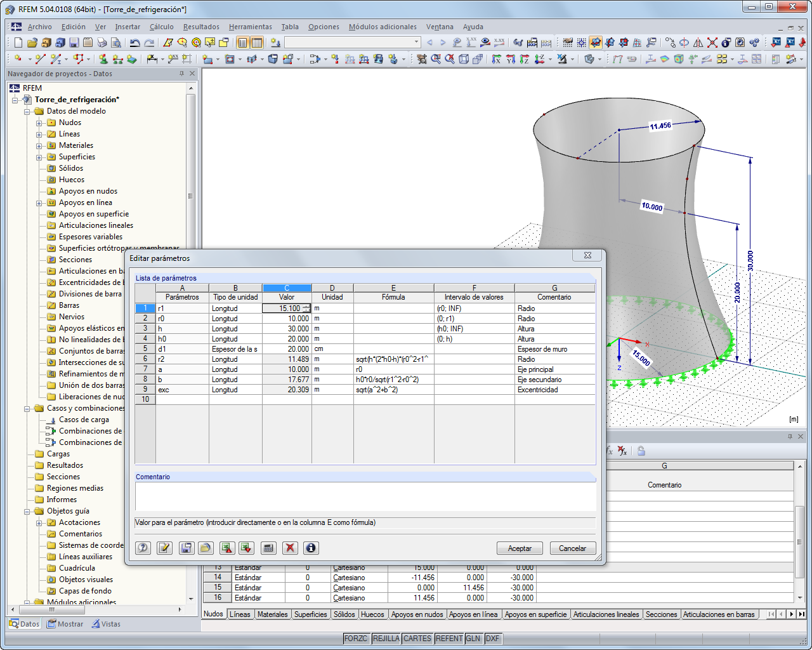Click the Cancelar button
This screenshot has width=812, height=650.
click(572, 548)
